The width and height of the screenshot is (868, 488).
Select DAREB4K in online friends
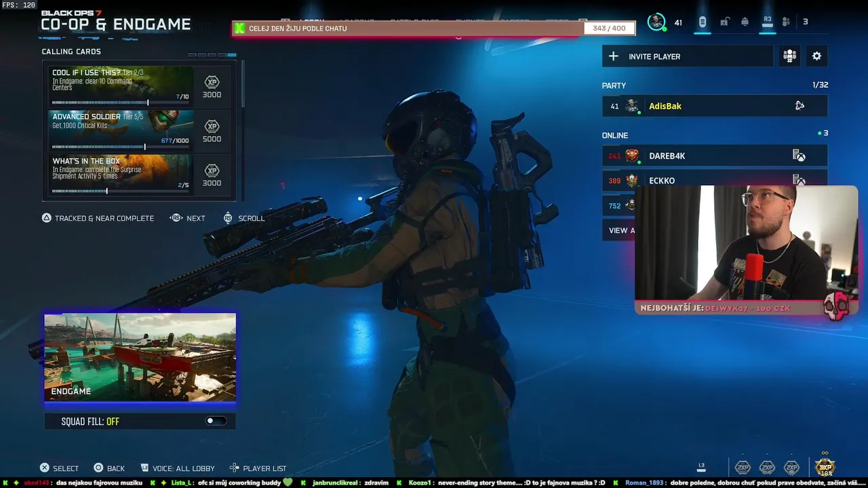tap(715, 156)
